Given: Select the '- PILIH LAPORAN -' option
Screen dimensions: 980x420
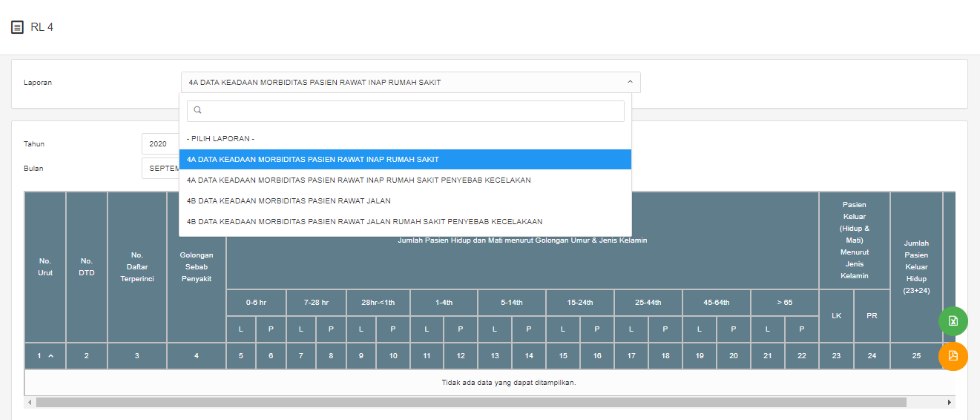Looking at the screenshot, I should click(x=220, y=139).
